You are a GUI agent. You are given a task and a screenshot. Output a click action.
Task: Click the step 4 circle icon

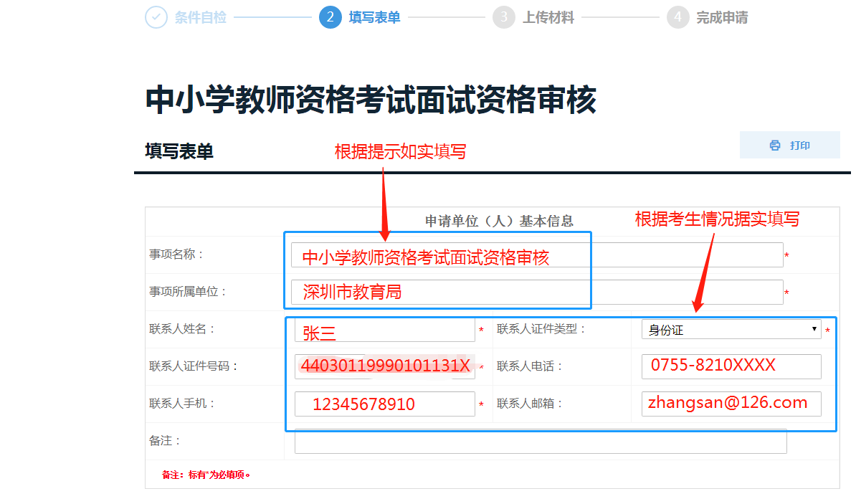(x=677, y=17)
